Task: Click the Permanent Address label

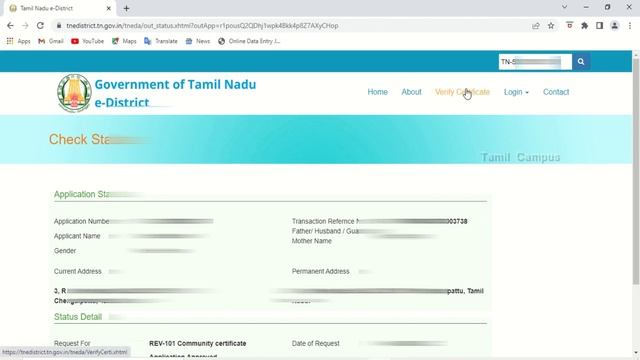Action: (x=320, y=271)
